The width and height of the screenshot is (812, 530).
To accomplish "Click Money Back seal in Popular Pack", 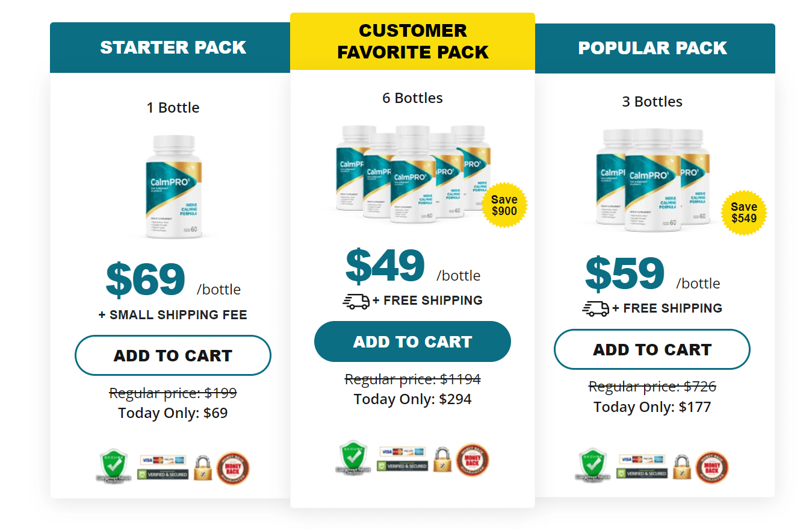I will [x=712, y=467].
